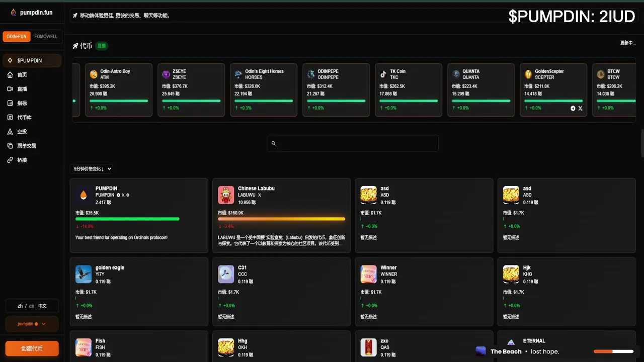
Task: Open the X icon next to LABUWU
Action: [x=260, y=195]
